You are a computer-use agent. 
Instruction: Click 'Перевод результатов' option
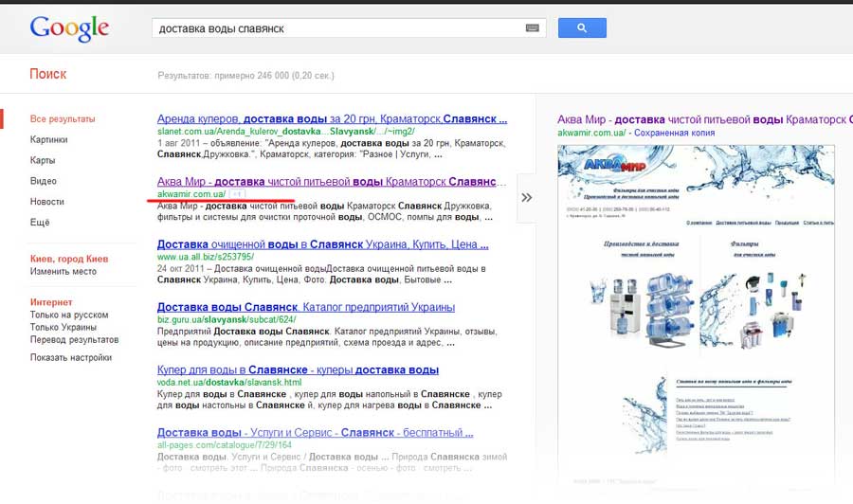[x=75, y=340]
